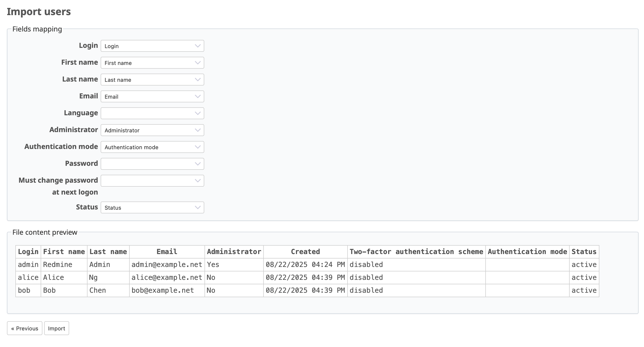Click the Email column header in preview
The image size is (644, 347).
167,252
